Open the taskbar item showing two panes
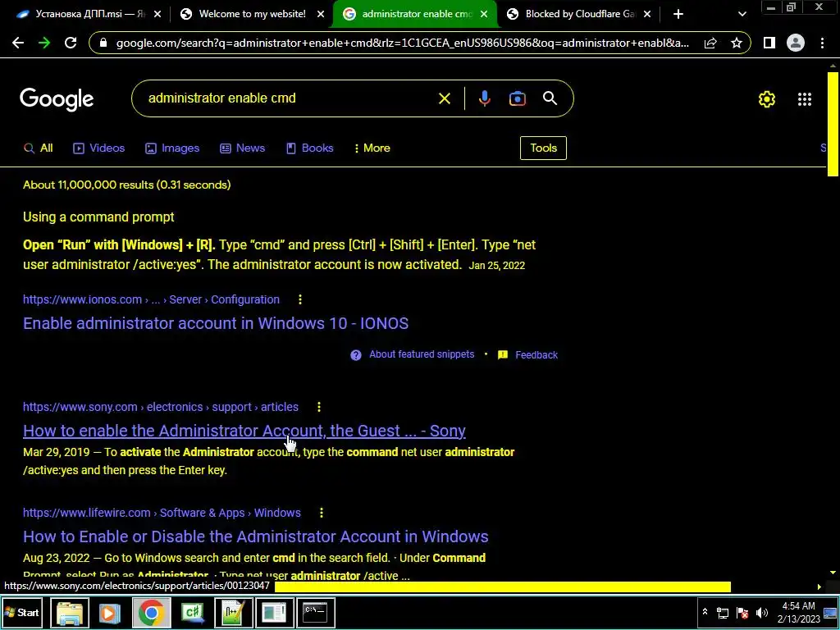Viewport: 840px width, 630px height. click(x=274, y=613)
